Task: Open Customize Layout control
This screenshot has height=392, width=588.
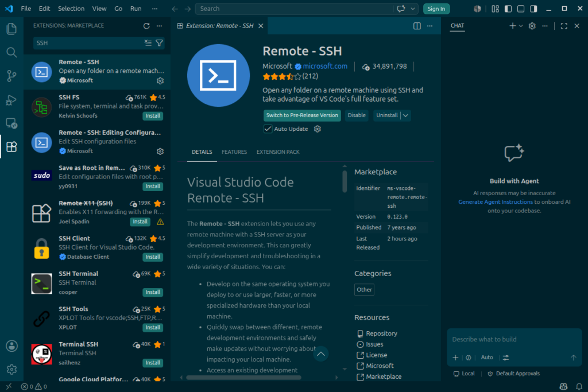Action: (x=496, y=9)
